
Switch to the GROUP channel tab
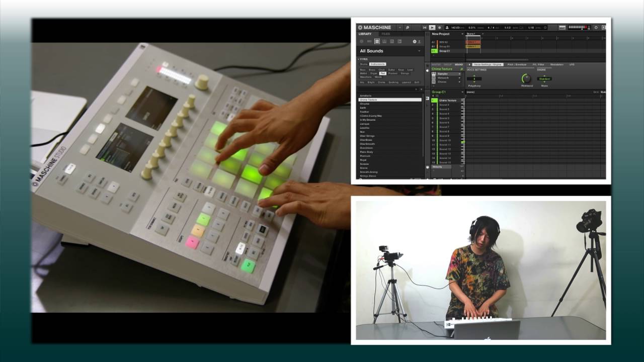pos(447,64)
